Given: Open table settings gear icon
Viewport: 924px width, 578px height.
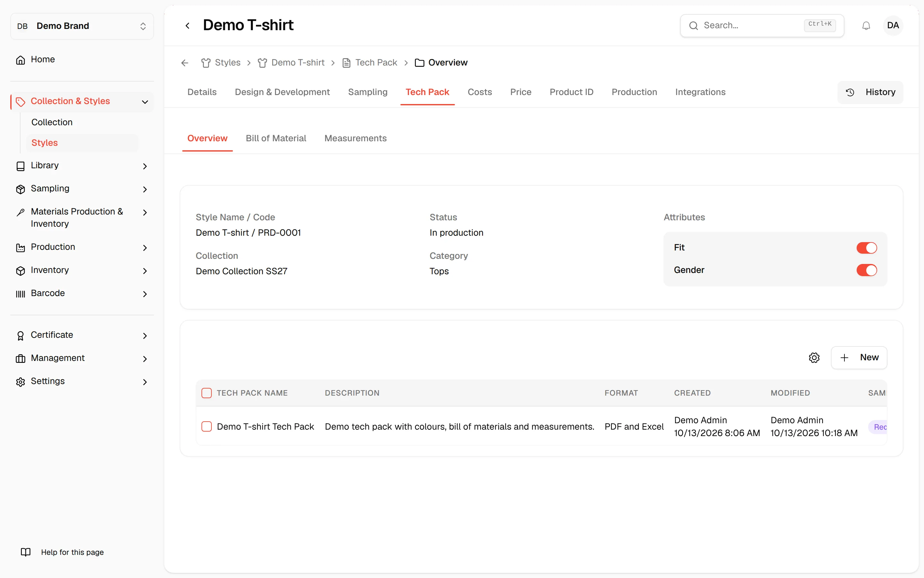Looking at the screenshot, I should pyautogui.click(x=814, y=357).
